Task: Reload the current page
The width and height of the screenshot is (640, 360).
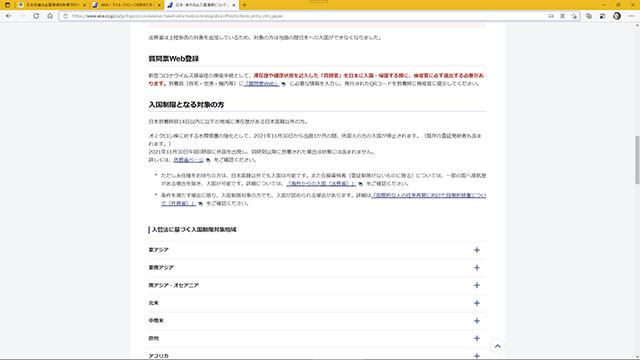Action: pos(36,16)
